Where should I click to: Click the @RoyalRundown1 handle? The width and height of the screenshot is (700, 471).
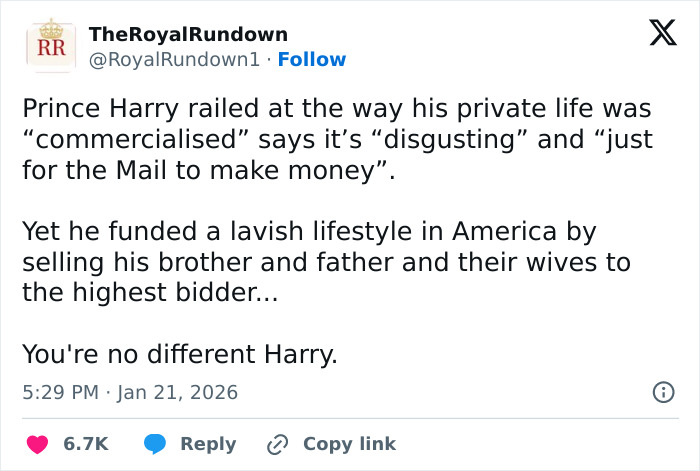177,59
